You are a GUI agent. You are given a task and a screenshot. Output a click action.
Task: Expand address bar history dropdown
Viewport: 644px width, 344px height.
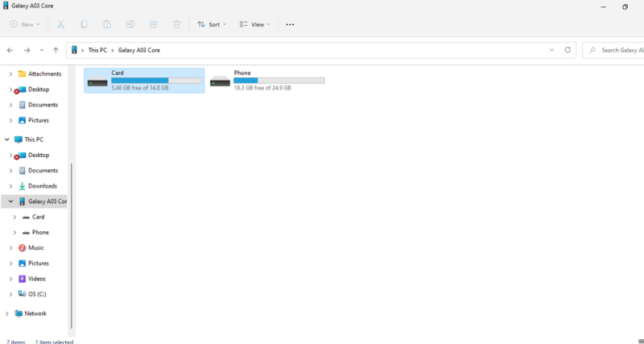(x=551, y=50)
